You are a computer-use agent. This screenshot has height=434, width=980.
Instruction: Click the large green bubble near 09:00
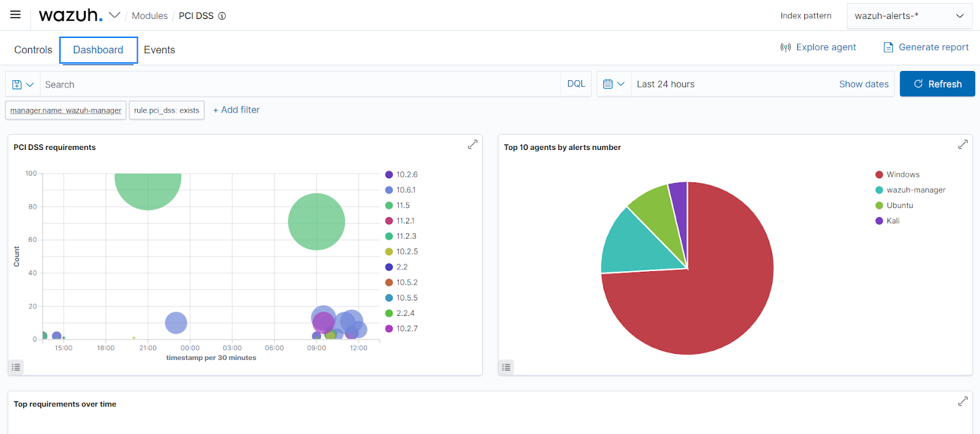pyautogui.click(x=317, y=222)
